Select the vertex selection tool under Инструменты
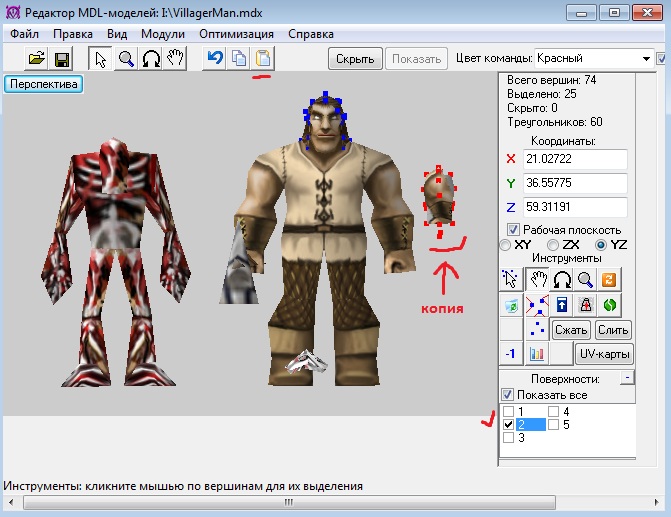 (511, 279)
